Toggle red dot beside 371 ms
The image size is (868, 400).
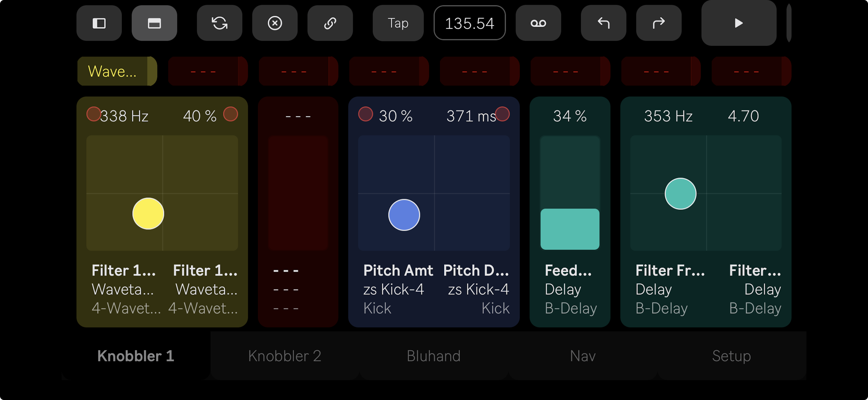click(502, 114)
